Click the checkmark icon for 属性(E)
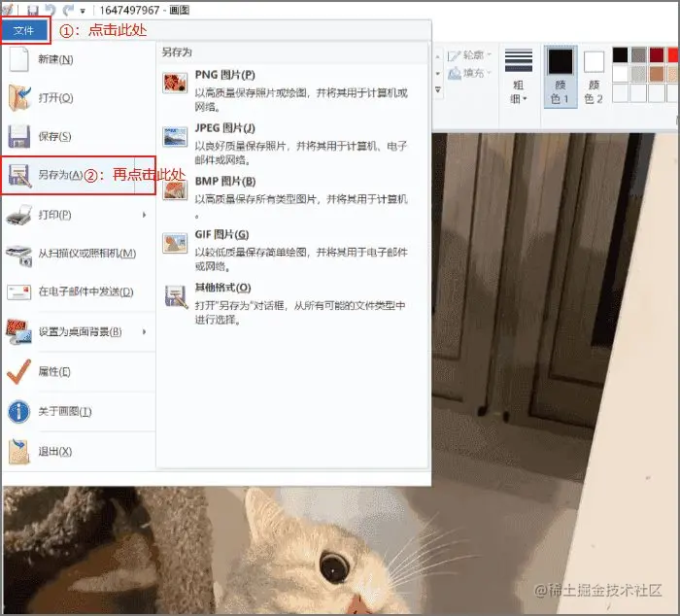The width and height of the screenshot is (680, 616). click(x=19, y=372)
